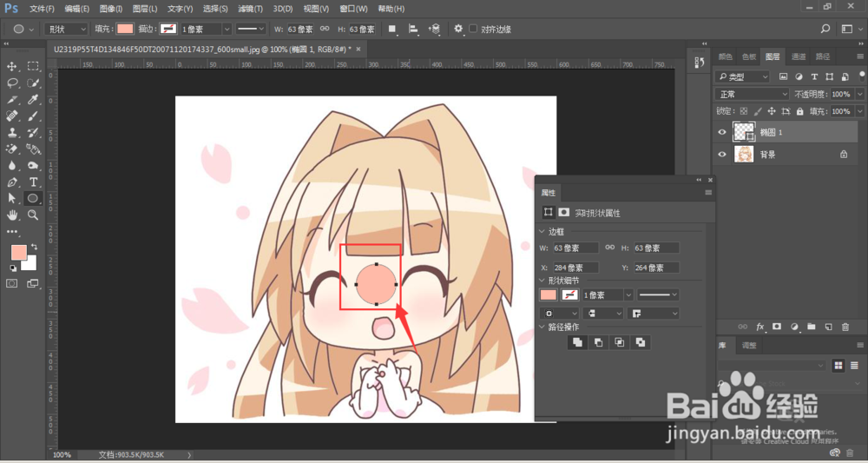Open layer filter 类型 dropdown
The image size is (868, 463).
pos(742,76)
